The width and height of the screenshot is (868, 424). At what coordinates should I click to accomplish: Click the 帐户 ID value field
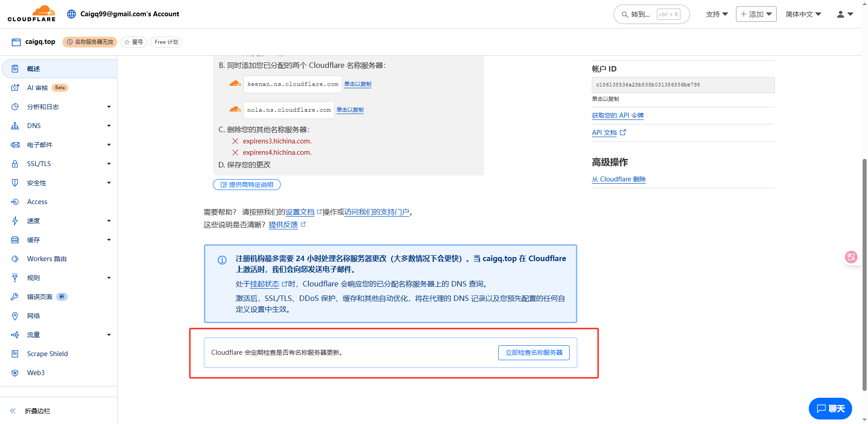coord(683,85)
